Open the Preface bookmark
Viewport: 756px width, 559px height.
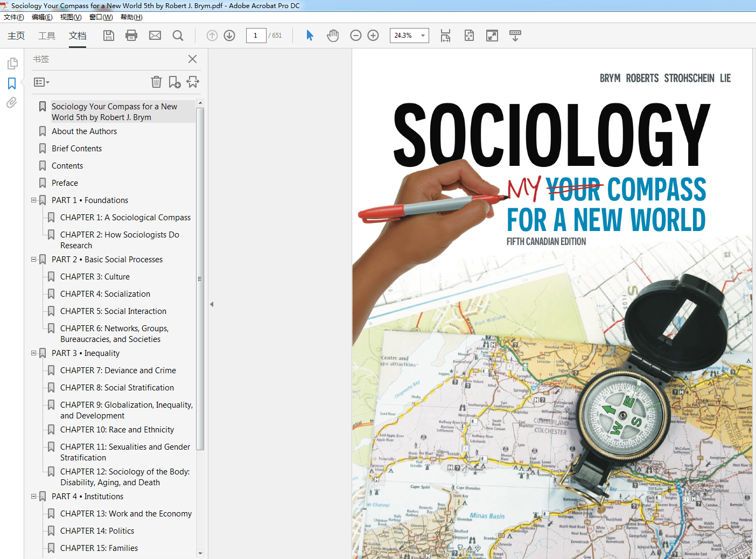pos(65,183)
